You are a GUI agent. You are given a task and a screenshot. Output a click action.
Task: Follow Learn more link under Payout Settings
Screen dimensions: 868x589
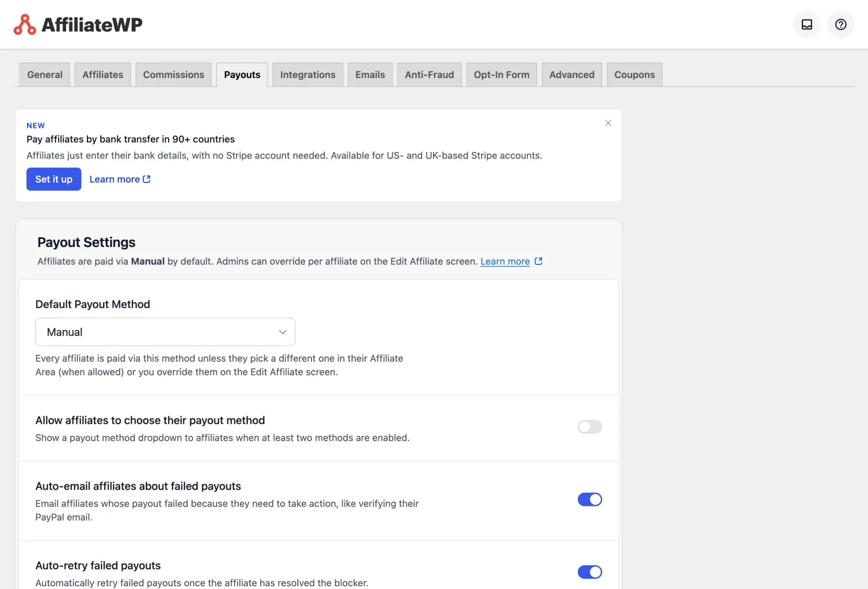pos(505,261)
